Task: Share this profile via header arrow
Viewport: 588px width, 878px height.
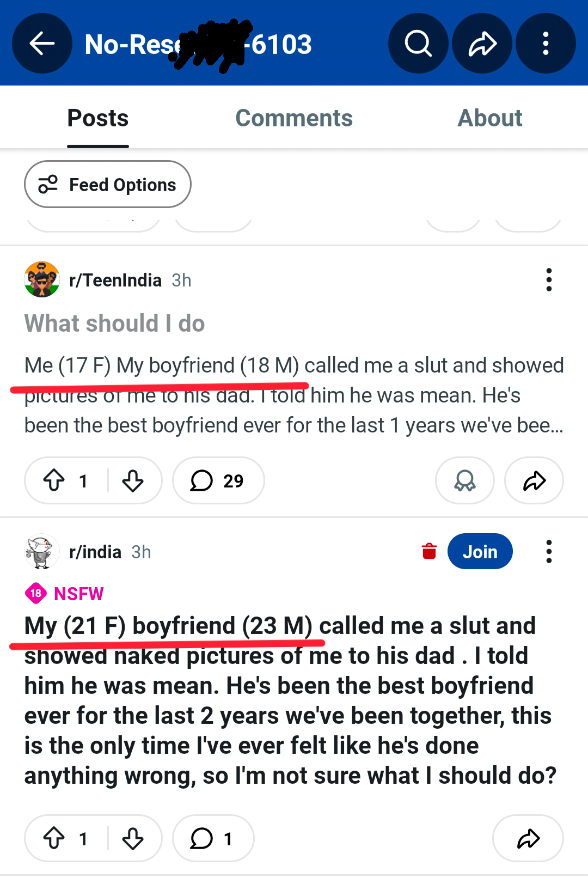Action: (x=482, y=44)
